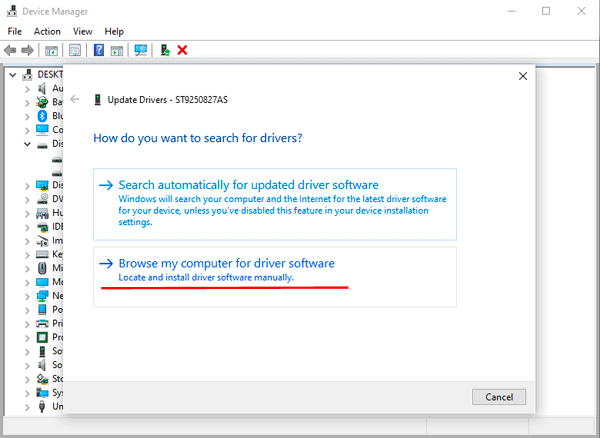This screenshot has width=600, height=438.
Task: Click the 'How do you want to search' heading
Action: 198,138
